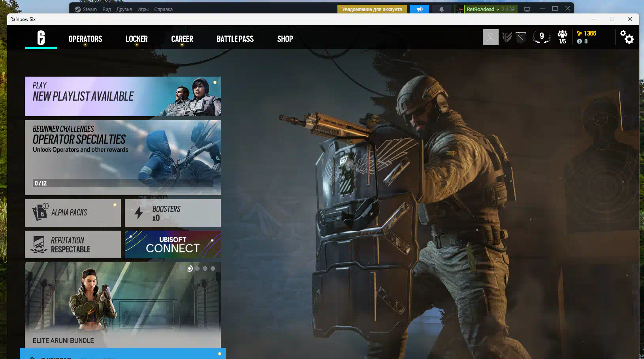Open the settings gear icon
This screenshot has width=644, height=359.
coord(627,37)
